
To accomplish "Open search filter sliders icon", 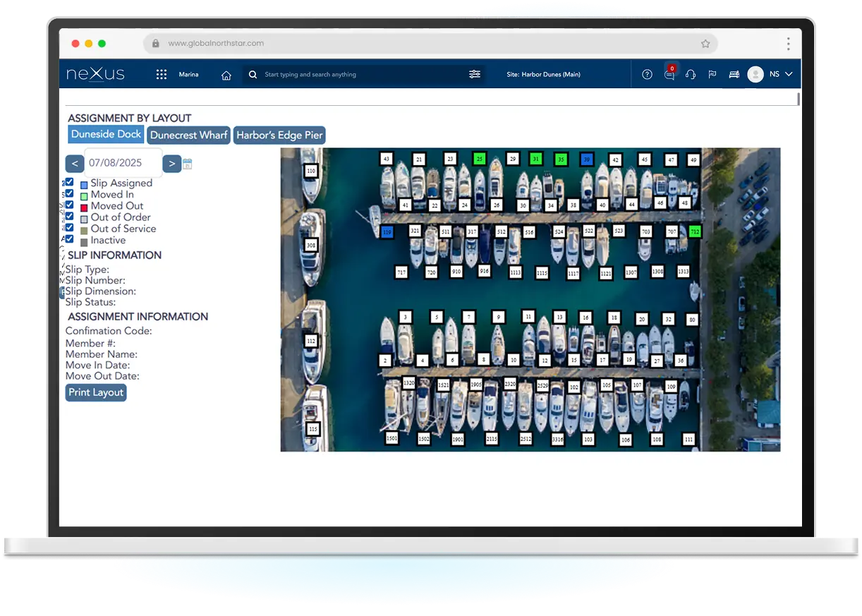I will tap(475, 74).
